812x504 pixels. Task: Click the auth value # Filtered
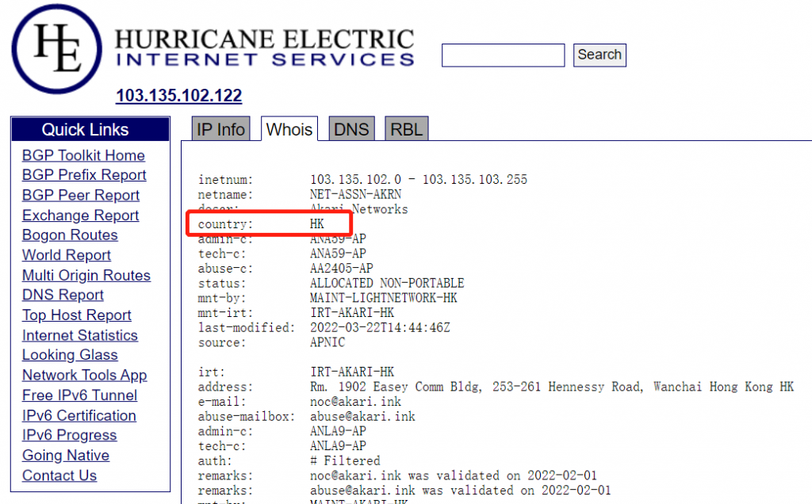[345, 461]
